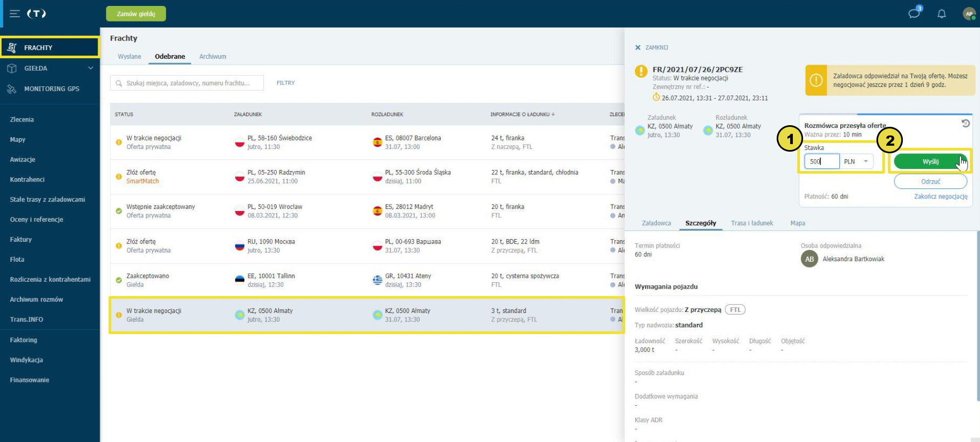
Task: Open Windykacja in the sidebar
Action: point(26,359)
